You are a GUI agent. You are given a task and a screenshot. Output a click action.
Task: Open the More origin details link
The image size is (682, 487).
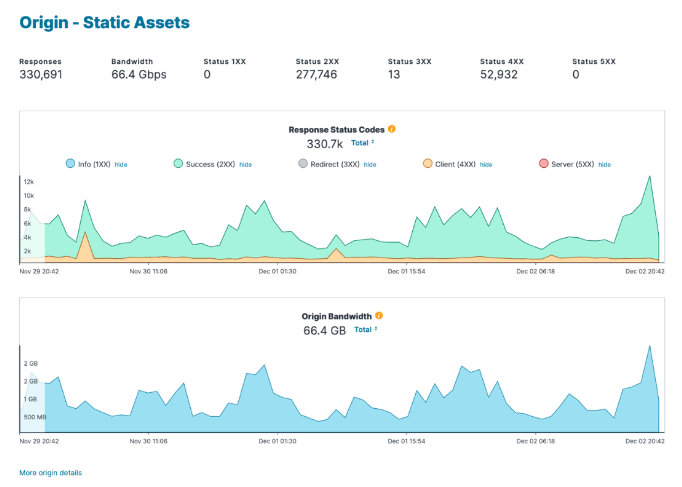coord(50,473)
